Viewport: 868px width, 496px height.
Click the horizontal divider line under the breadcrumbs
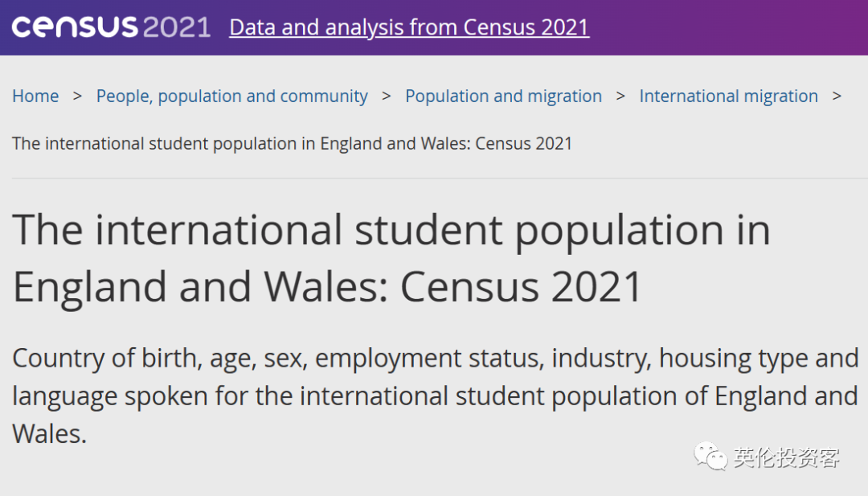point(434,178)
